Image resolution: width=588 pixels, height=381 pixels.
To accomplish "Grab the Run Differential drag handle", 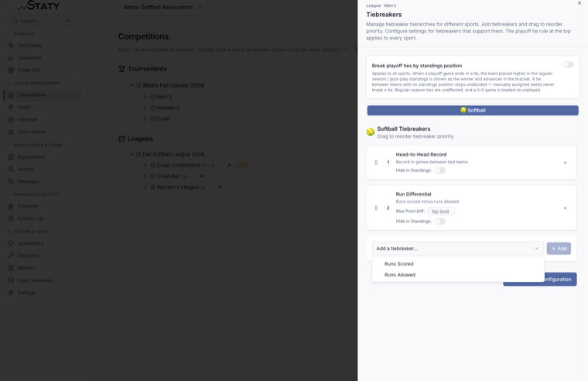I will pos(376,208).
